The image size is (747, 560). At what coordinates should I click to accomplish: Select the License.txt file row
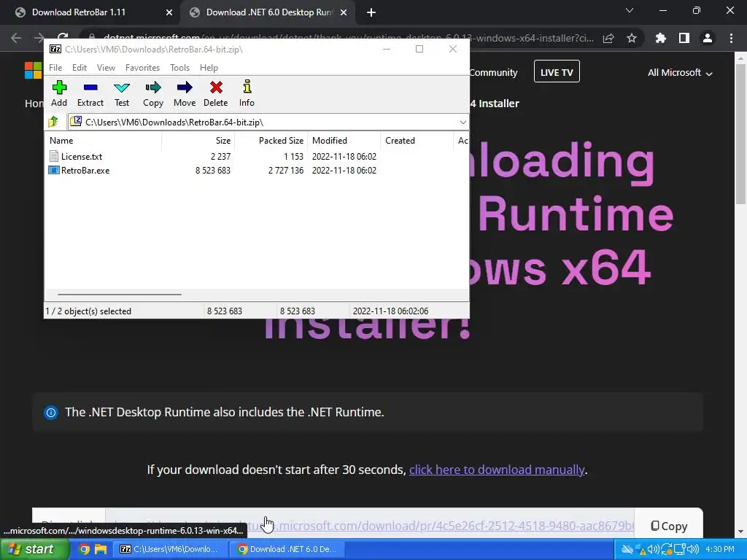(213, 156)
